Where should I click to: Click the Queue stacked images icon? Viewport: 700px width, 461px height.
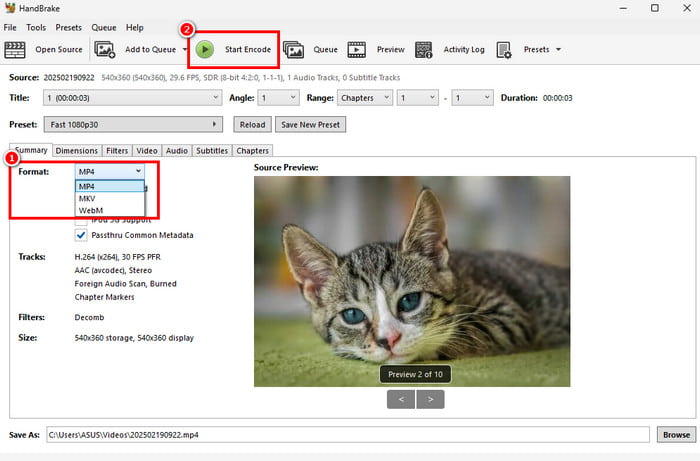point(293,50)
